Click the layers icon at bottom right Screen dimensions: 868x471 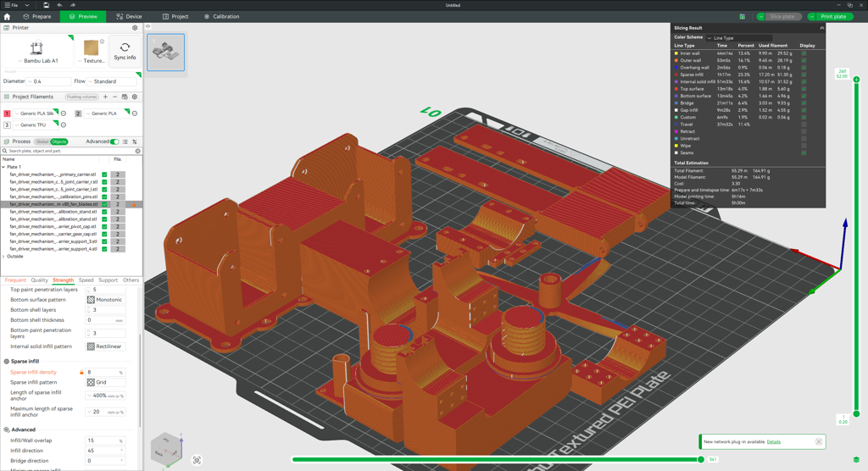(856, 459)
